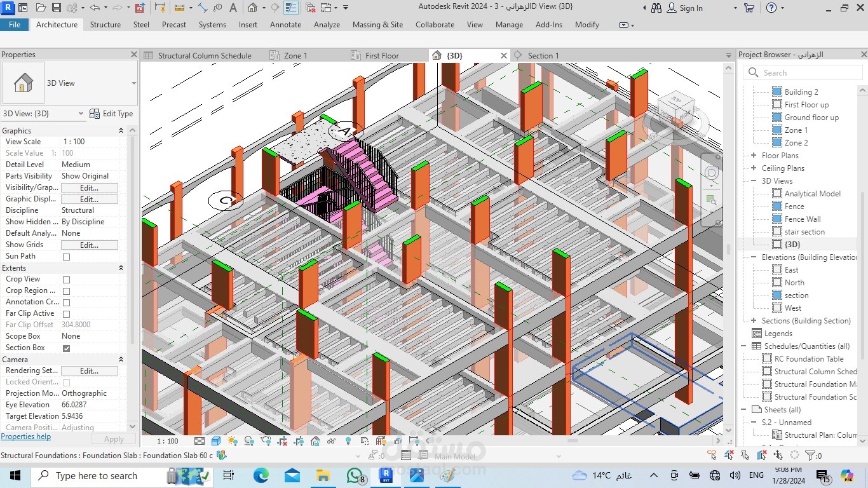The image size is (868, 488).
Task: Uncheck the Section Box checkbox
Action: tap(66, 348)
